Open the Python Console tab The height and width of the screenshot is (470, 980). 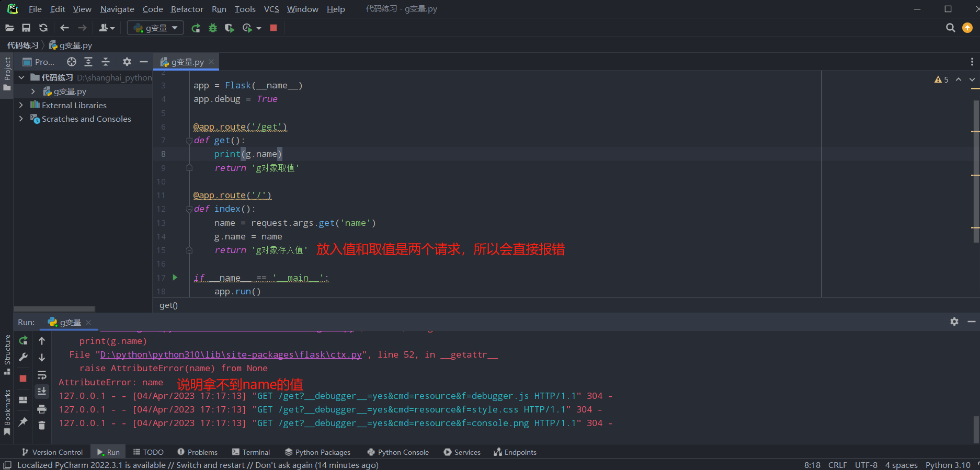point(398,452)
